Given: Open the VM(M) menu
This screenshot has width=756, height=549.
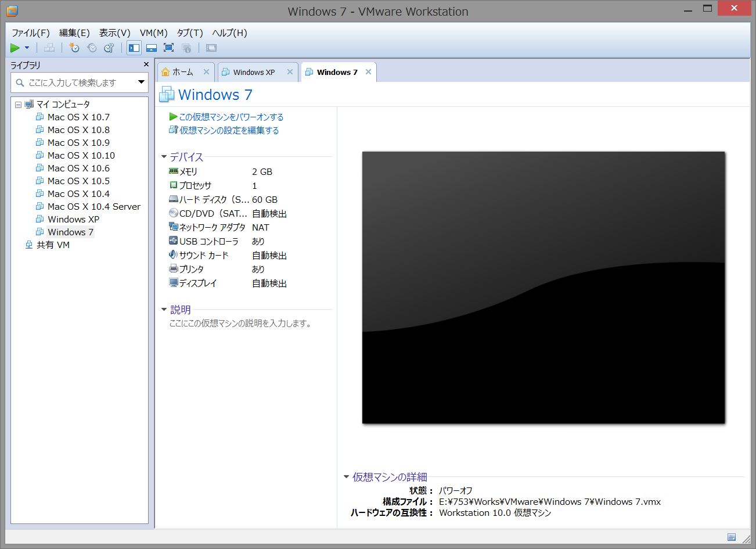Looking at the screenshot, I should tap(153, 33).
